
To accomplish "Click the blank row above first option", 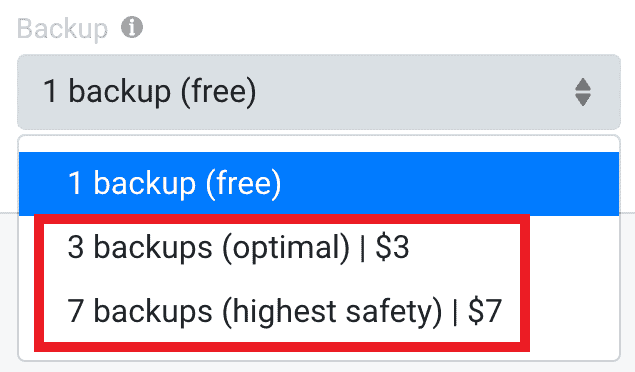I will pos(319,145).
